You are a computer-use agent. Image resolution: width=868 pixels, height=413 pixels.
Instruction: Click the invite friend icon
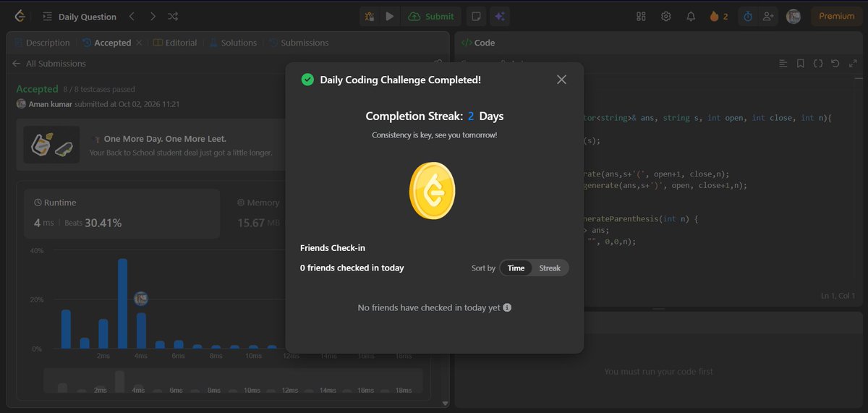pos(768,16)
